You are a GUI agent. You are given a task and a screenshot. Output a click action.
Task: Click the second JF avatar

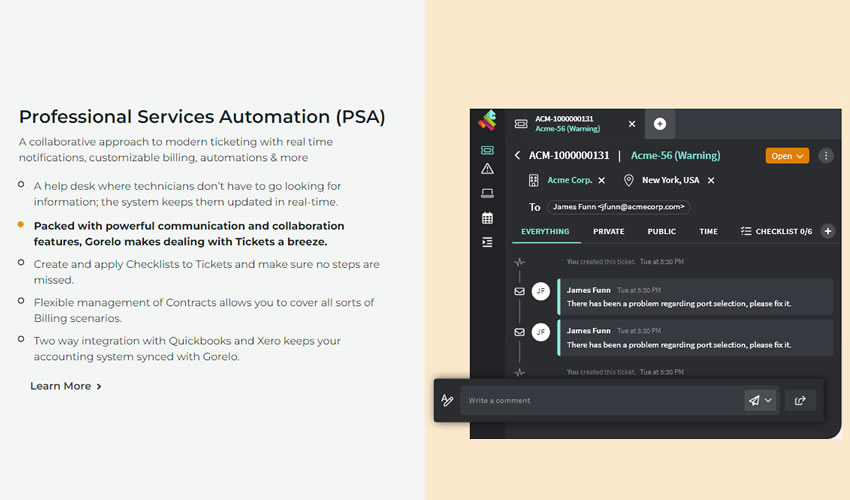point(540,332)
